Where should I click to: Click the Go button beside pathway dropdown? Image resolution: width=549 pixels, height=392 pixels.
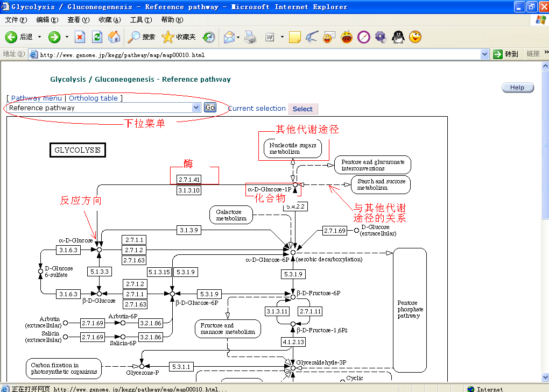(210, 108)
